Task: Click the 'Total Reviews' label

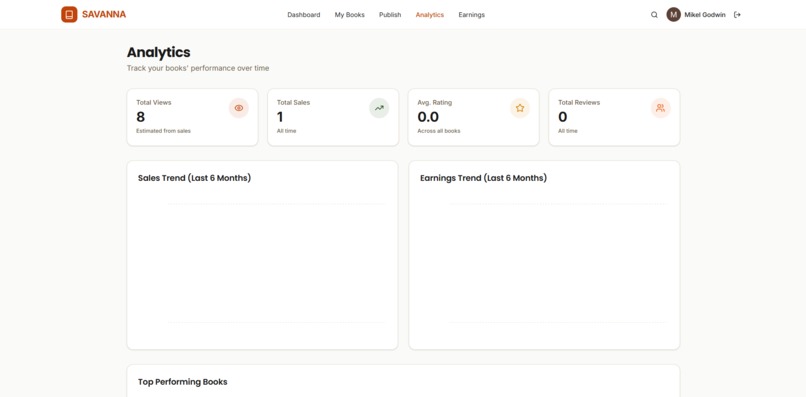Action: [579, 102]
